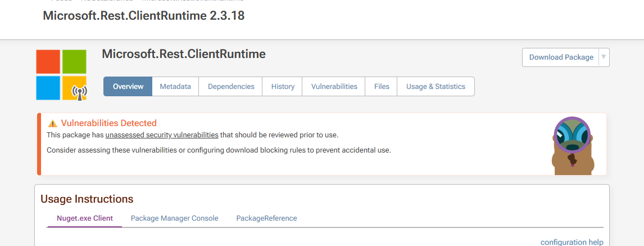Viewport: 644px width, 246px height.
Task: Open the Files tab
Action: coord(382,87)
